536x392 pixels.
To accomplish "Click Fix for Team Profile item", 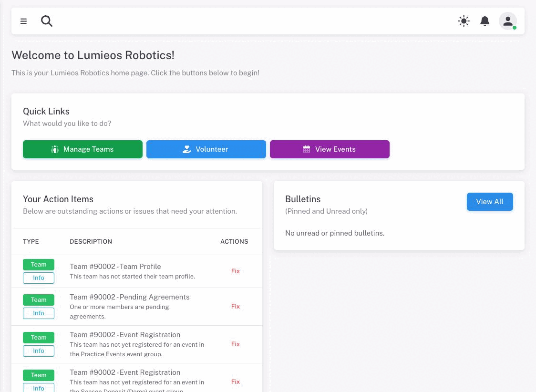I will [x=235, y=271].
